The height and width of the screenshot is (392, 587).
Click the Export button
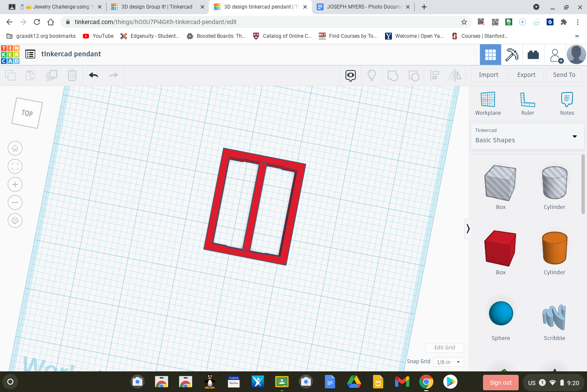click(x=526, y=75)
